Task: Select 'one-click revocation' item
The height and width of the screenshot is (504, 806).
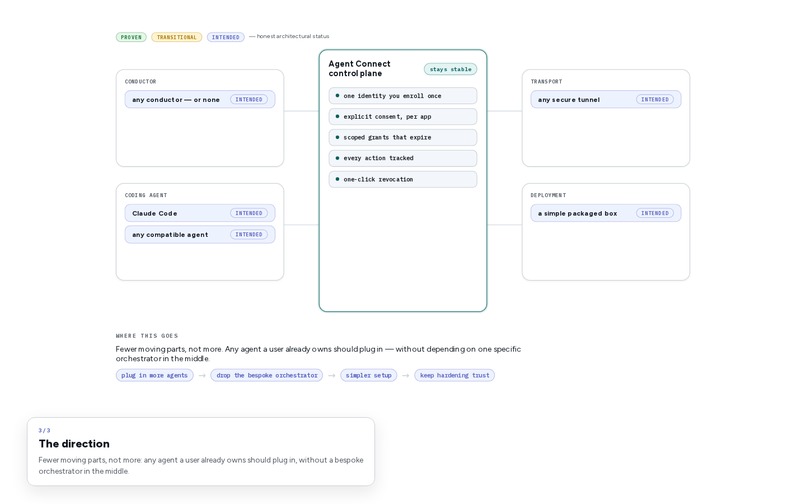Action: coord(403,179)
